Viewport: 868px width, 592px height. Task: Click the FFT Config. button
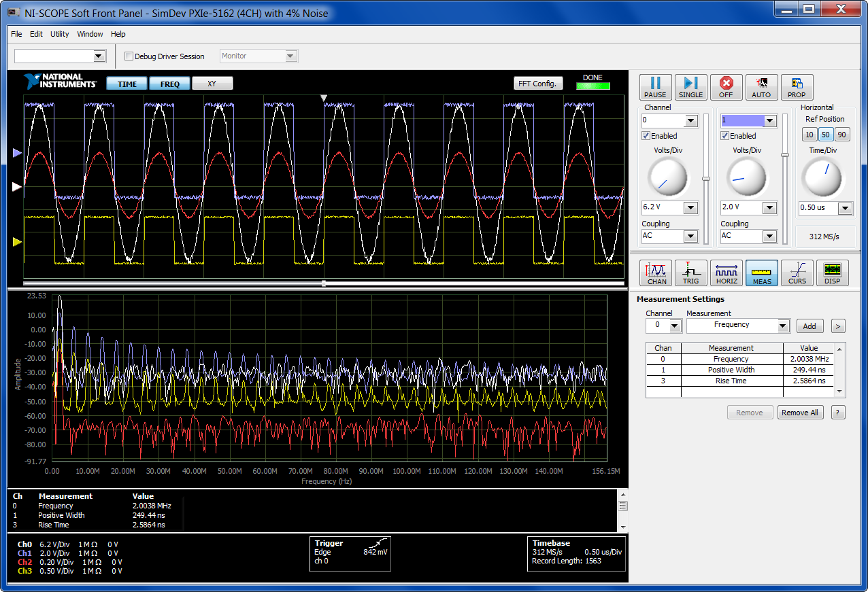pyautogui.click(x=538, y=84)
